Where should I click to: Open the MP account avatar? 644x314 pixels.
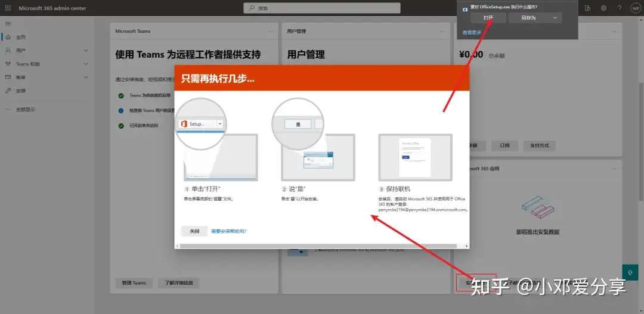tap(634, 8)
